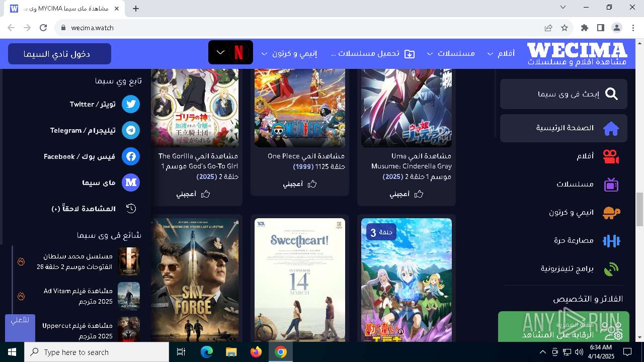
Task: Click WECIMA logo link
Action: (x=577, y=54)
